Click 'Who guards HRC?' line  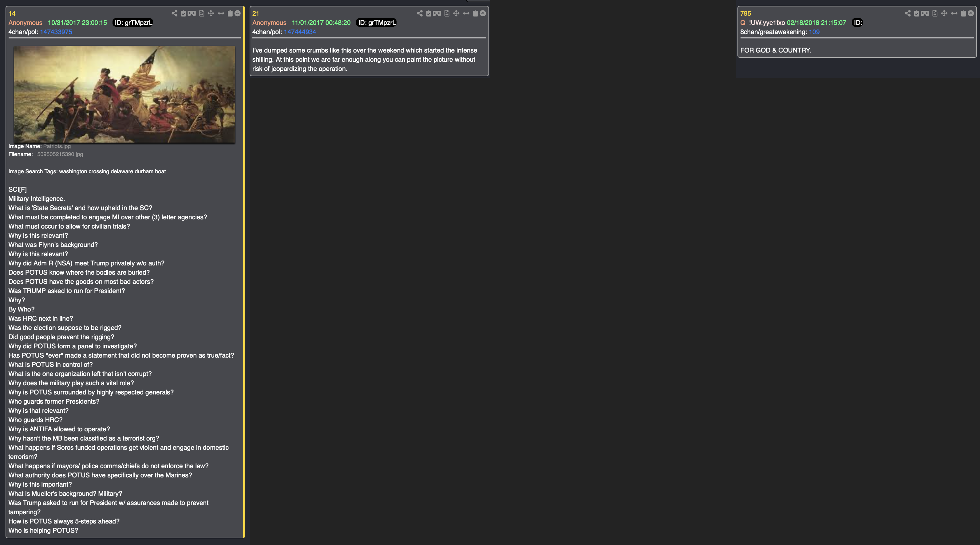pos(35,420)
